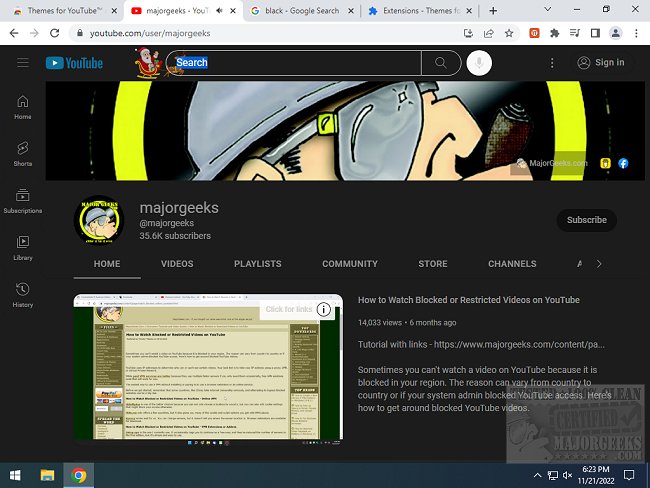Open History in sidebar
Viewport: 650px width, 488px height.
23,295
